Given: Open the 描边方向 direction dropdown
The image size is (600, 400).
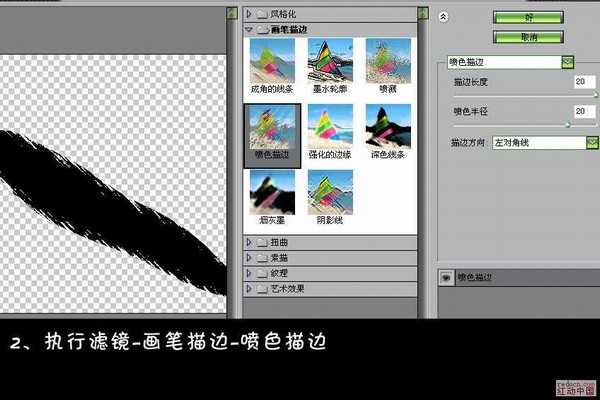Looking at the screenshot, I should click(x=592, y=143).
